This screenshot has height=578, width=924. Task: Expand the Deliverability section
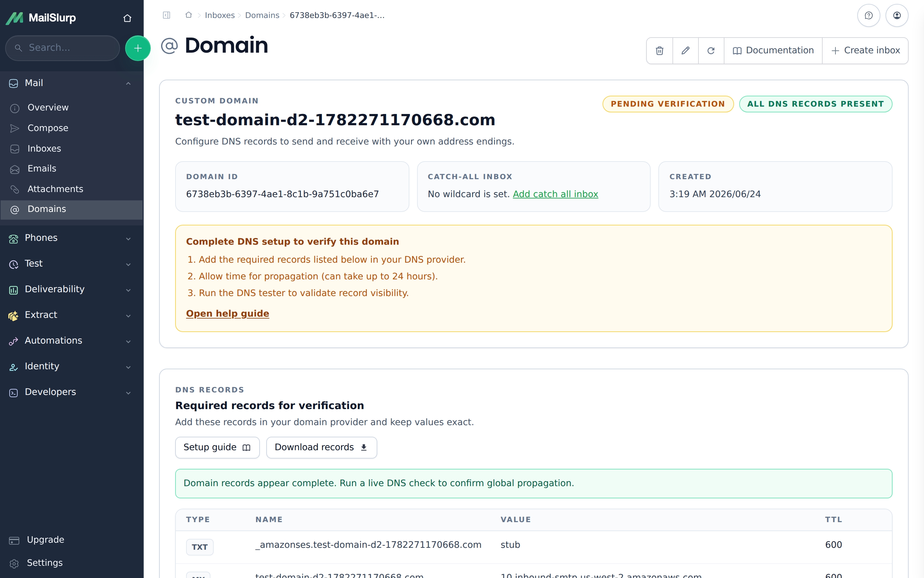pyautogui.click(x=72, y=289)
